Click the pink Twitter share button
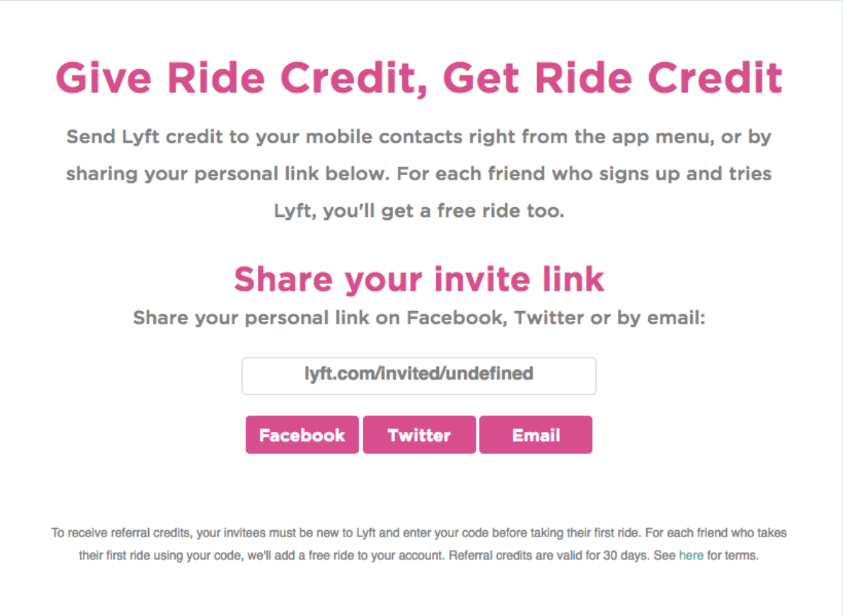Viewport: 843px width, 616px height. 419,435
